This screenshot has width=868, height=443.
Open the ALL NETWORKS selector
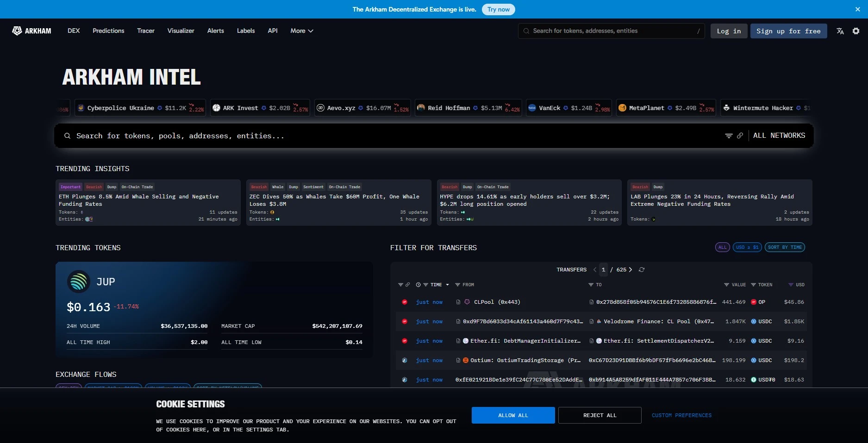pyautogui.click(x=779, y=136)
